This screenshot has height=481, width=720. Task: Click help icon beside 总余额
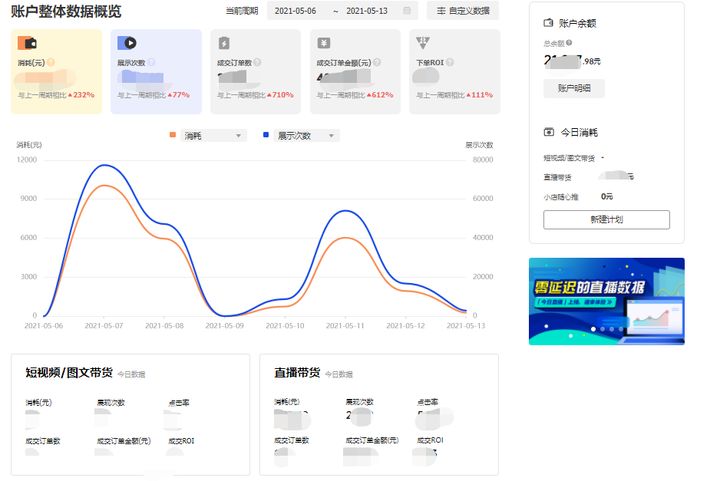[x=570, y=45]
